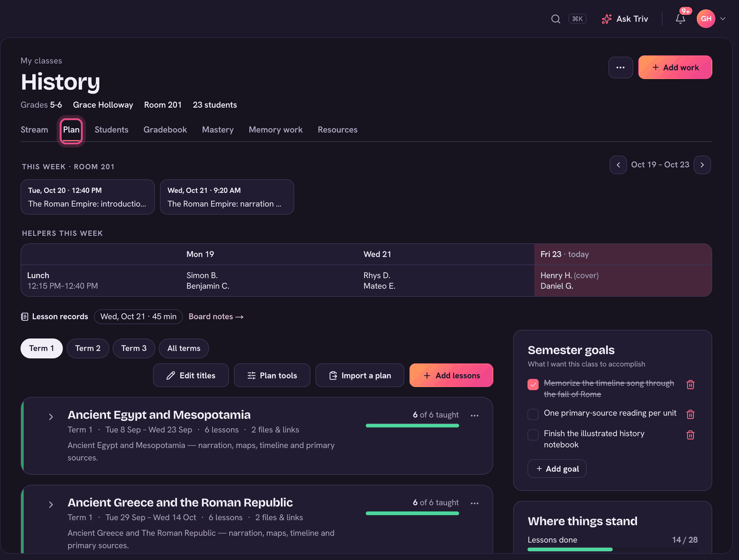
Task: Switch to the Stream tab
Action: tap(34, 130)
